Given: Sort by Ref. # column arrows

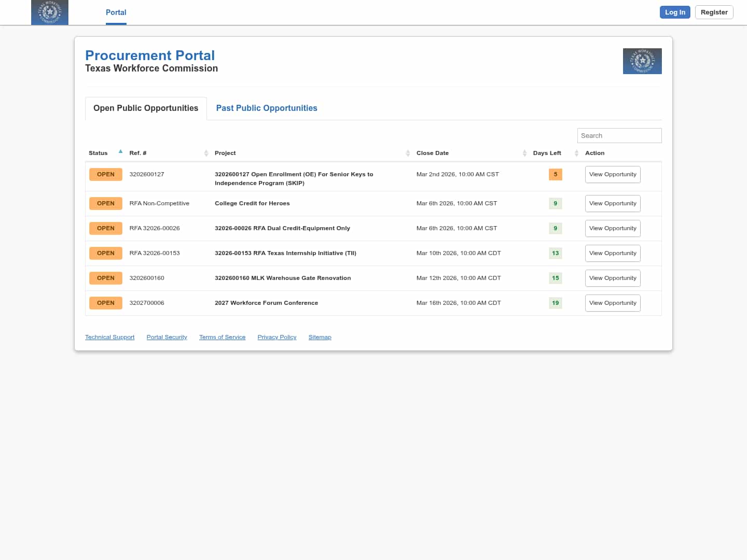Looking at the screenshot, I should point(206,153).
